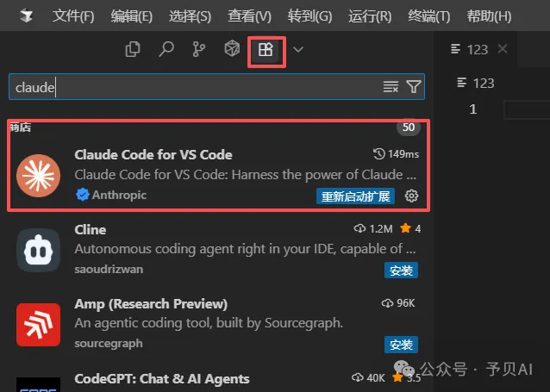Install the Cline extension
The height and width of the screenshot is (392, 550).
coord(401,271)
